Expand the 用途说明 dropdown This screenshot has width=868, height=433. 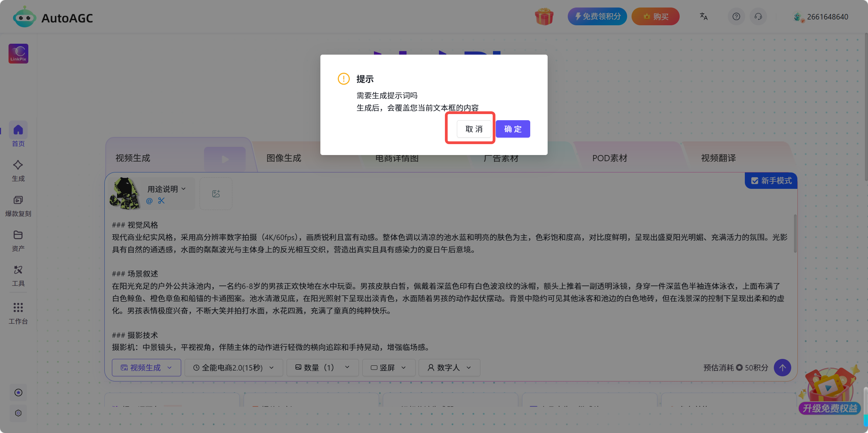point(167,189)
